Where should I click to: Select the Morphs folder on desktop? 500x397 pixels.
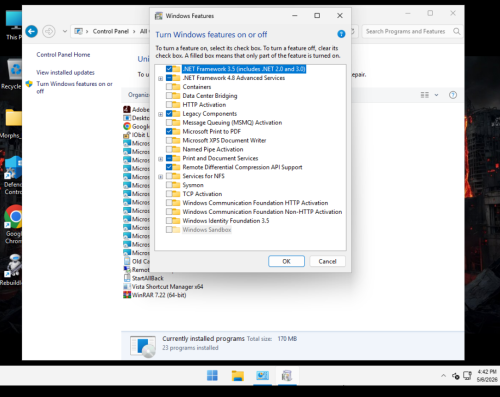click(x=12, y=123)
